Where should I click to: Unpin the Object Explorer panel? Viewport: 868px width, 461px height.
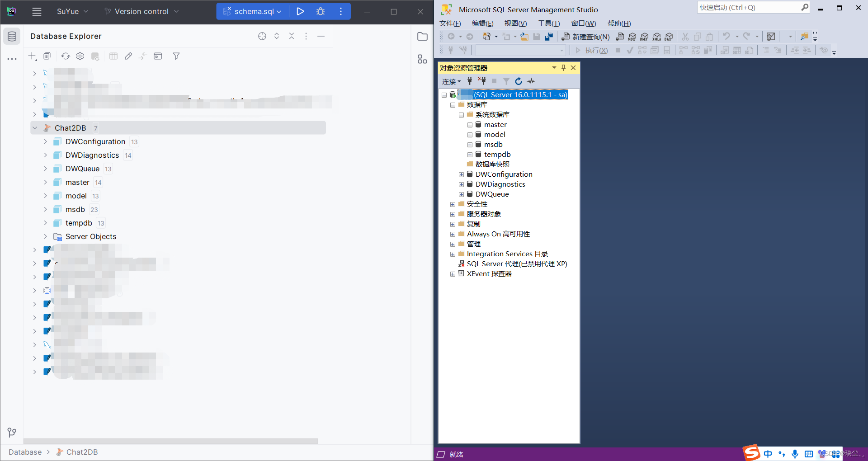[x=563, y=68]
